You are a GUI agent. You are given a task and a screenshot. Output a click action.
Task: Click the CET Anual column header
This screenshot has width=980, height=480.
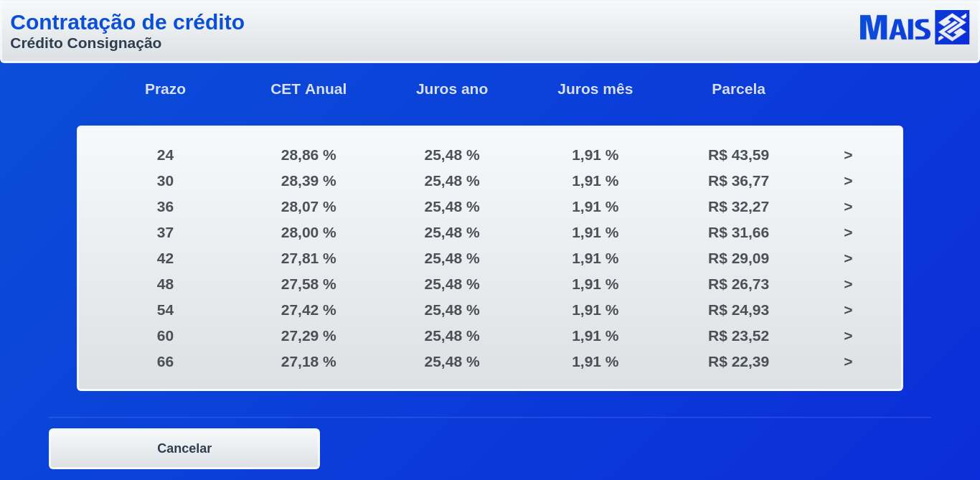click(308, 89)
